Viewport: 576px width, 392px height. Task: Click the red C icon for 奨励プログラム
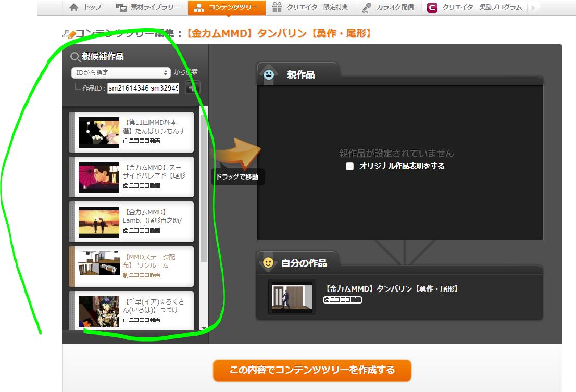432,8
